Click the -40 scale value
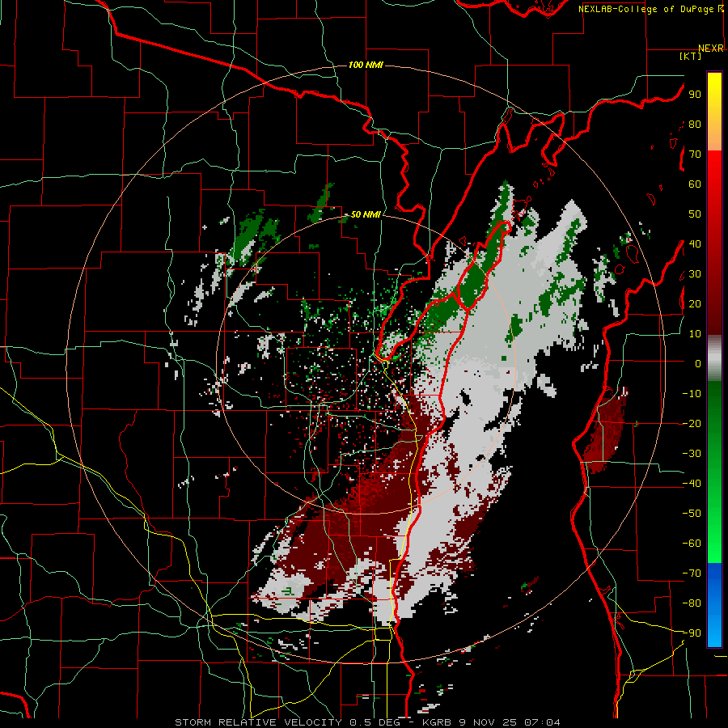Viewport: 728px width, 728px height. 692,484
